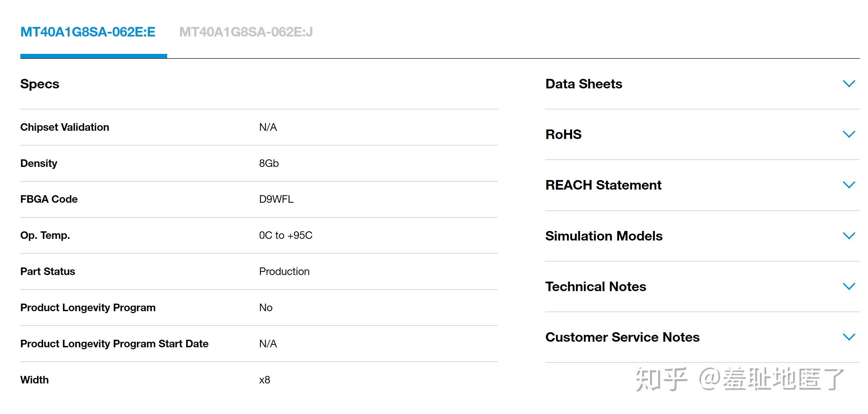This screenshot has width=868, height=414.
Task: Click the Simulation Models heading
Action: tap(604, 236)
